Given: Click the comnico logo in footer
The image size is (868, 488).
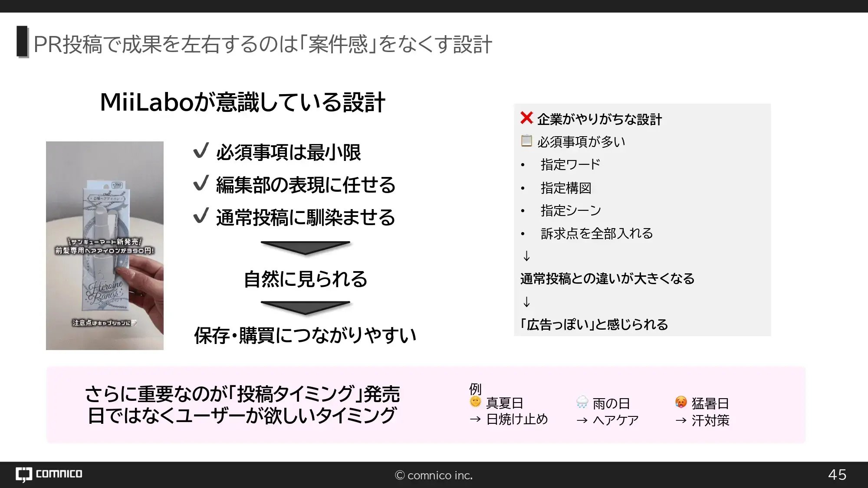Looking at the screenshot, I should (x=49, y=474).
